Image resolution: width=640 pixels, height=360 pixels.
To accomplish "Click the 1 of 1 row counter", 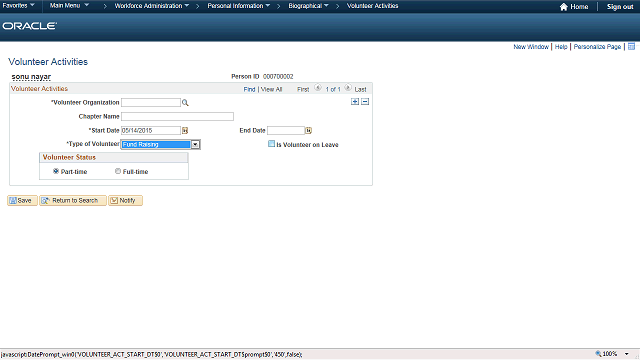I will (x=333, y=89).
